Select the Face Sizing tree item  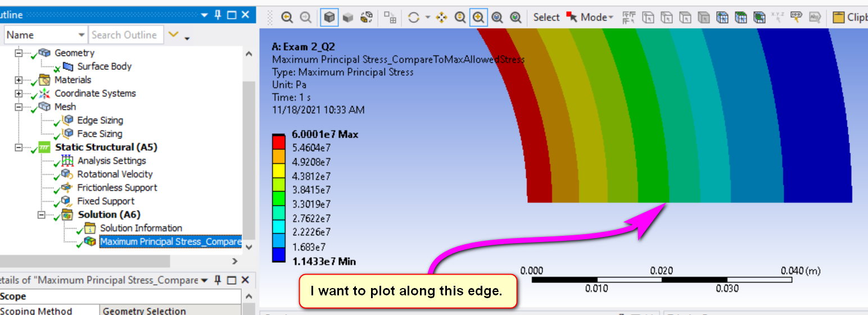100,134
